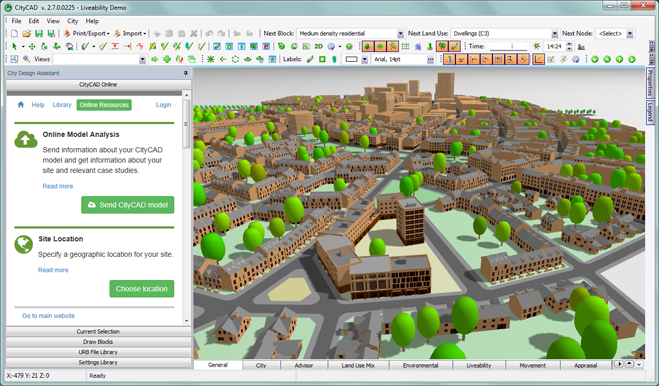Click the Login link

[163, 105]
